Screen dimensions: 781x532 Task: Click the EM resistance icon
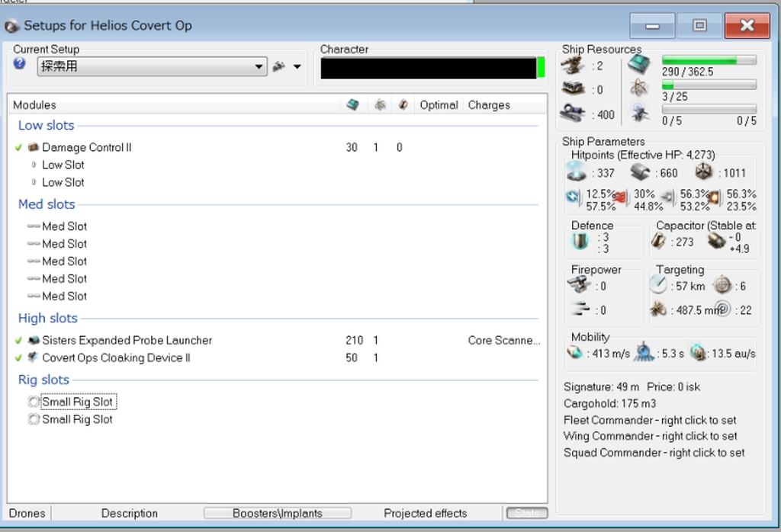(574, 197)
